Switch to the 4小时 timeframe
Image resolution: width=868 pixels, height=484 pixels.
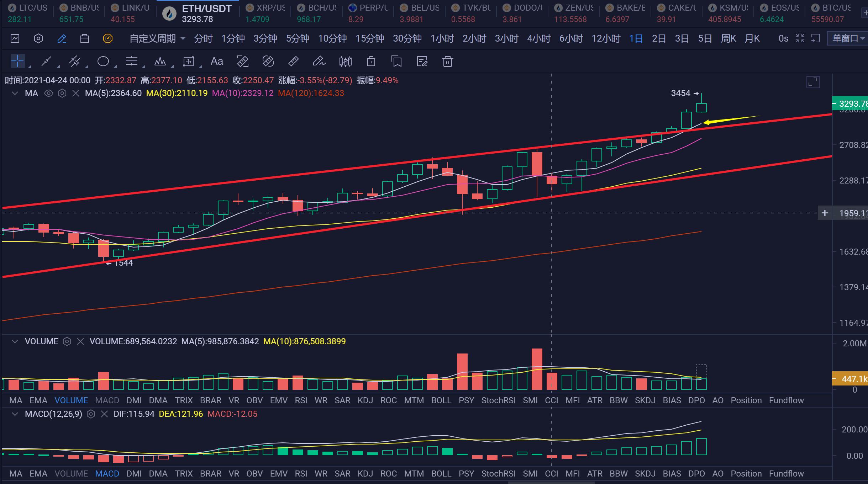pos(538,38)
